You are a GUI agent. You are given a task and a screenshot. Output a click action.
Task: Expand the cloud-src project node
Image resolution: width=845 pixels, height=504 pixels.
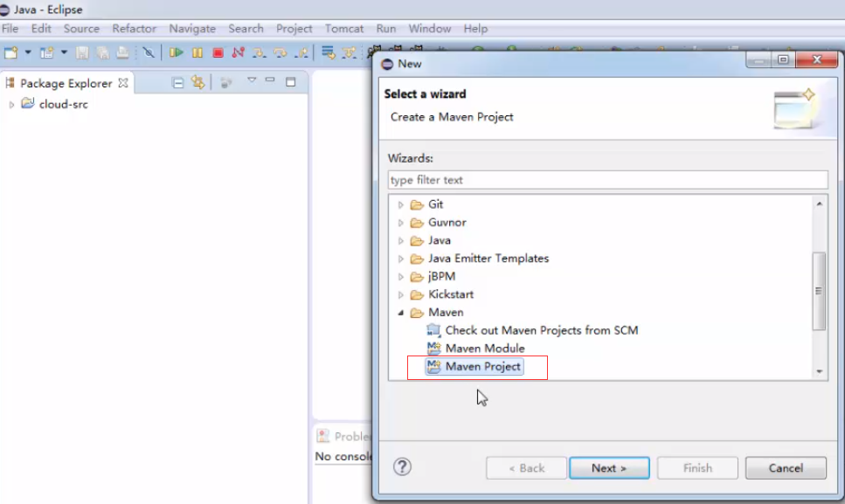[x=11, y=105]
